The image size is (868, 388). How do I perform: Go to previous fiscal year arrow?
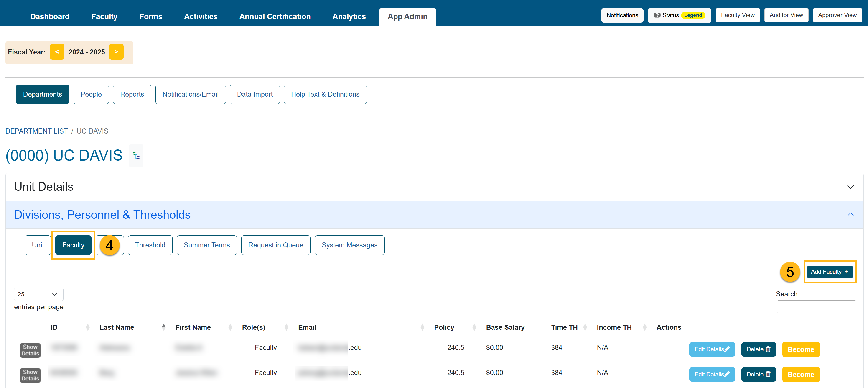(x=57, y=52)
